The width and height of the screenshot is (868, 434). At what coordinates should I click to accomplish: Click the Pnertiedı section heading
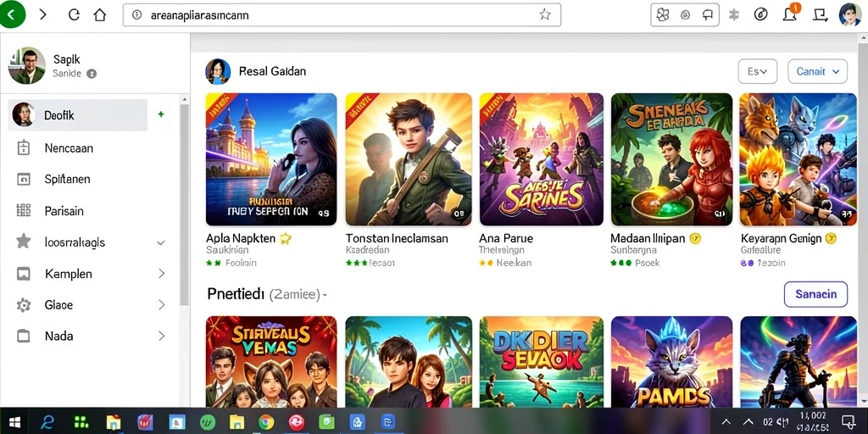pyautogui.click(x=236, y=294)
